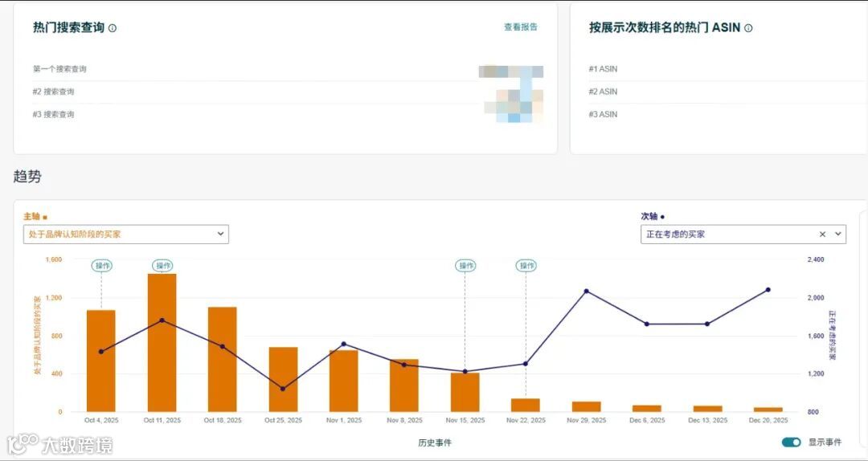The height and width of the screenshot is (461, 868).
Task: Click 操作 event marker above Nov 22
Action: pos(526,266)
